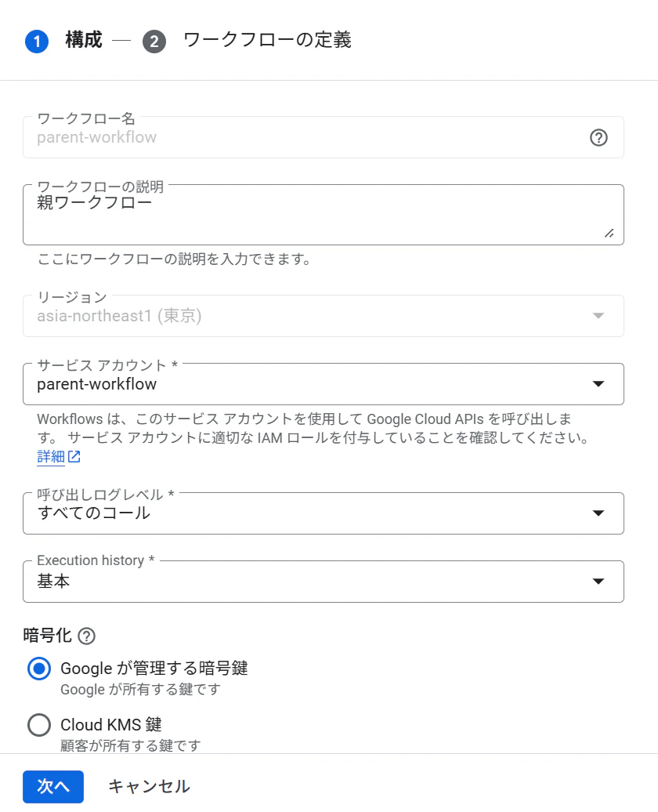
Task: Open the サービス アカウント dropdown
Action: click(323, 384)
